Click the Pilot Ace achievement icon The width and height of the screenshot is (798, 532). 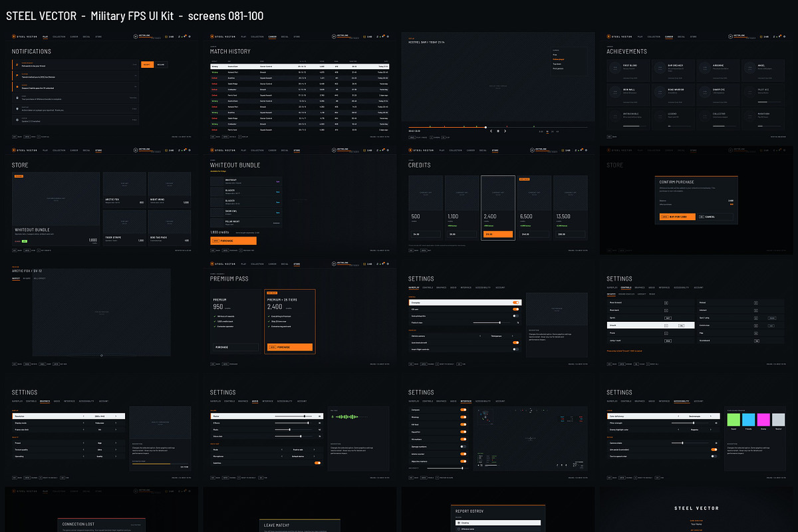point(749,90)
